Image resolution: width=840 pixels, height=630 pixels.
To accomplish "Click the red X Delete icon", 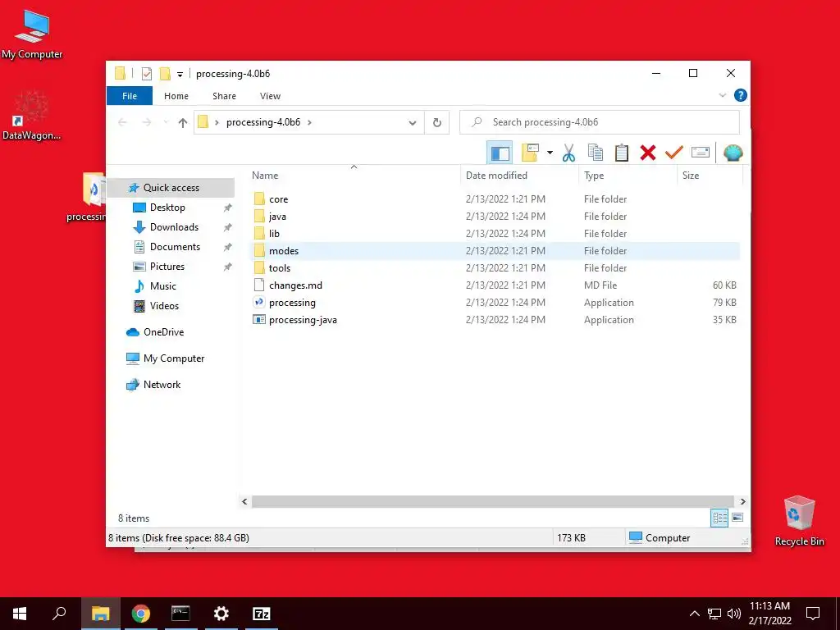I will click(x=648, y=153).
